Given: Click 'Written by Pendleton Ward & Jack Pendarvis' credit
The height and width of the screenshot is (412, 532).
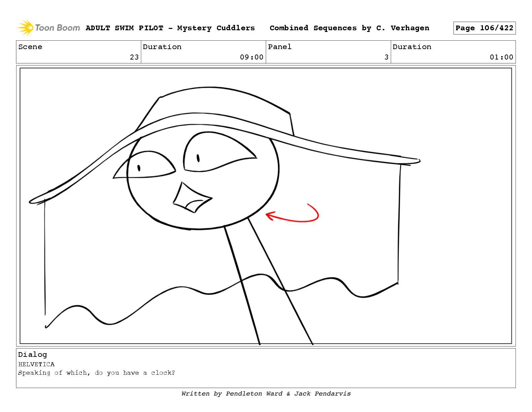Looking at the screenshot, I should click(x=266, y=394).
